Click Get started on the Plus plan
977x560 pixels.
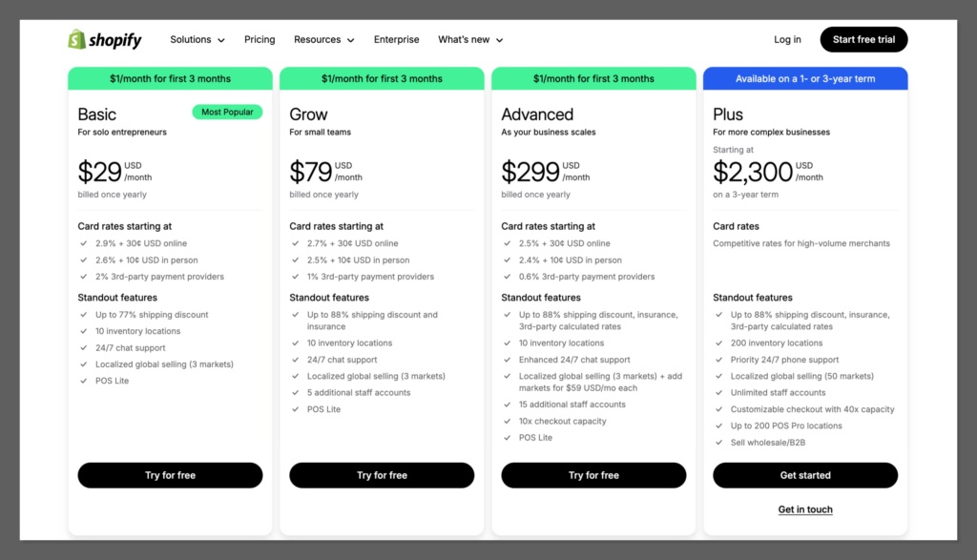(804, 475)
